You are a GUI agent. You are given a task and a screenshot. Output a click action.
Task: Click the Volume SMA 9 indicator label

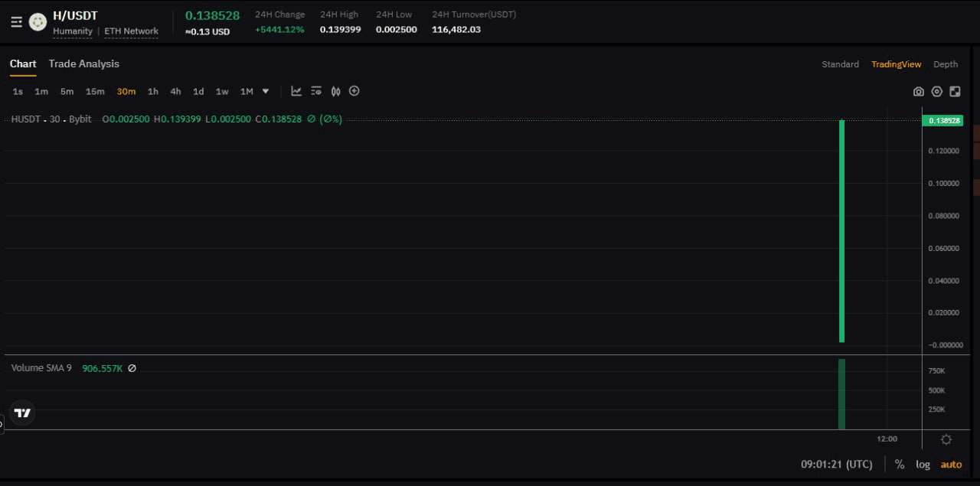[41, 368]
